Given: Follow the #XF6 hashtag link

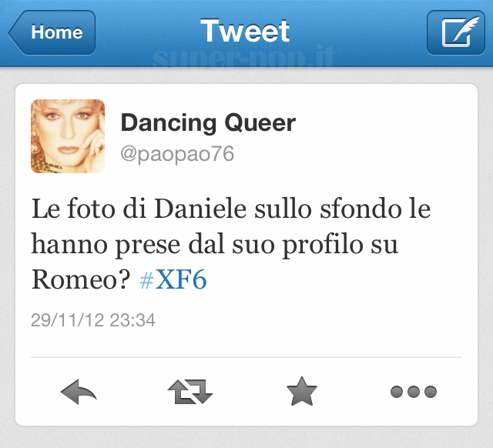Looking at the screenshot, I should click(x=173, y=279).
